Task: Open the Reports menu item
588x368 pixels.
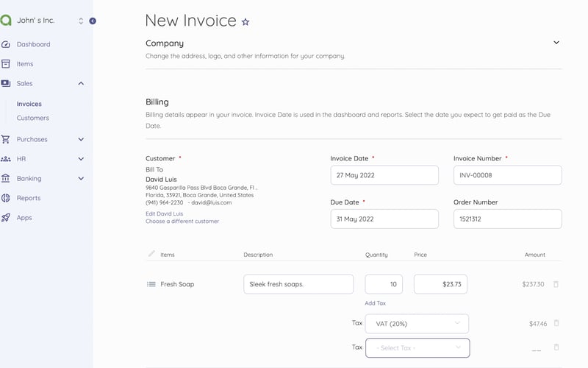Action: 29,198
